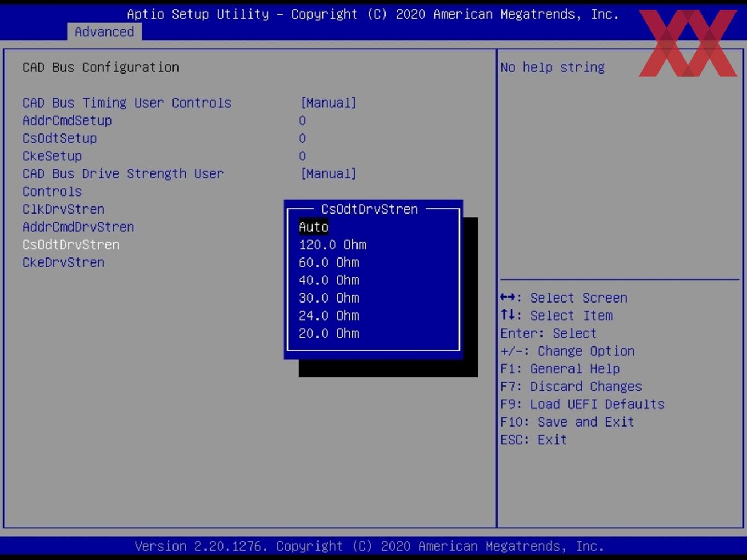Select CAD Bus Timing User Controls setting
The height and width of the screenshot is (560, 747).
pos(127,103)
